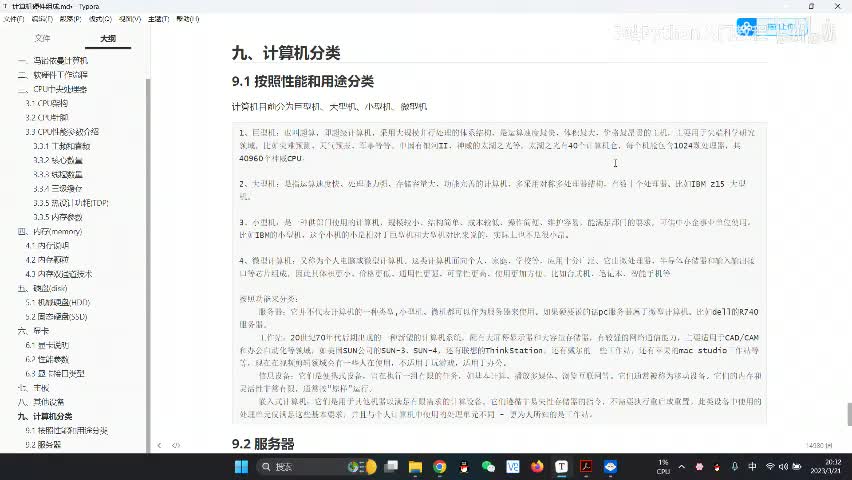The width and height of the screenshot is (852, 480).
Task: Click the outline sidebar scrollbar
Action: [147, 265]
